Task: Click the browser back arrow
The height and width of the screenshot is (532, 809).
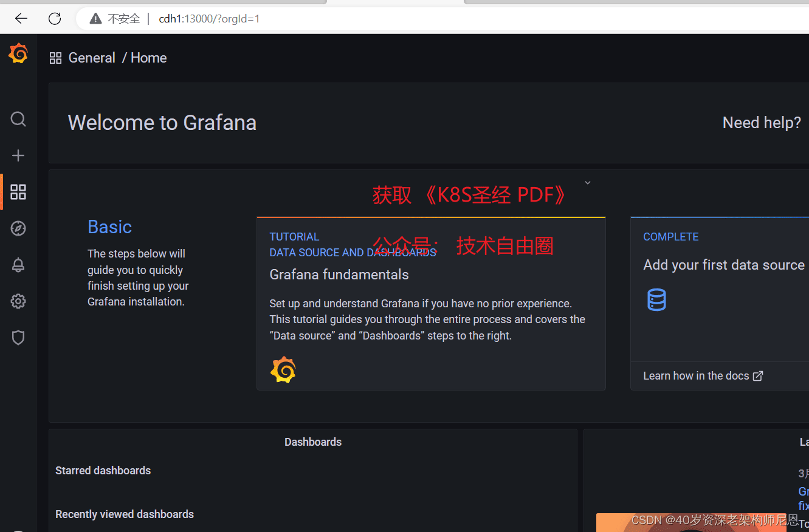Action: coord(21,19)
